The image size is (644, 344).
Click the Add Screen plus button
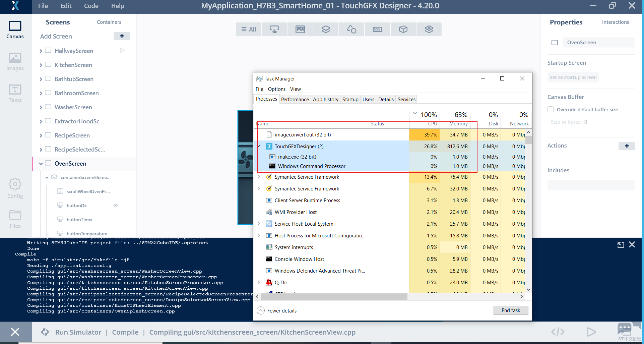[x=122, y=36]
